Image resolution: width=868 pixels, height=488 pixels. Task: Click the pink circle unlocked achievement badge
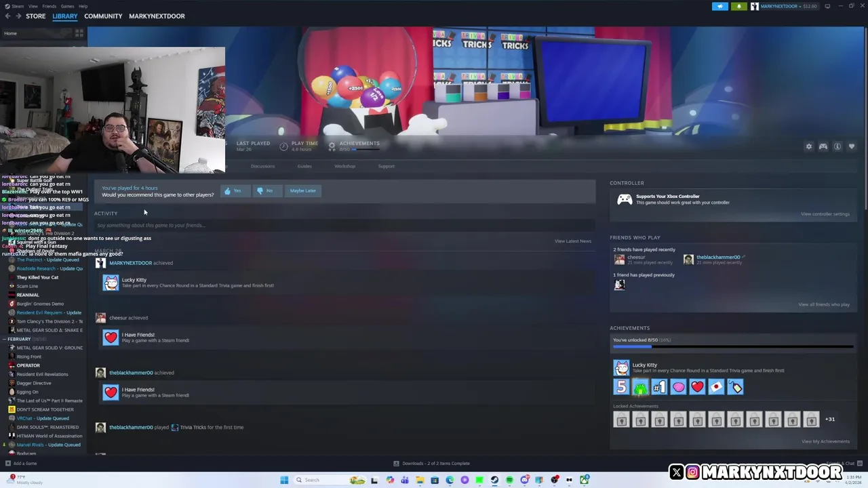[x=678, y=387]
